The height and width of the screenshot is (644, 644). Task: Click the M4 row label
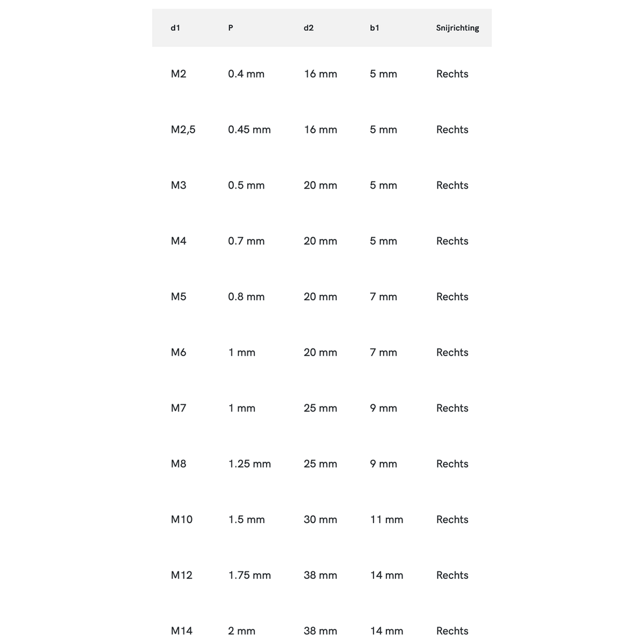coord(178,241)
